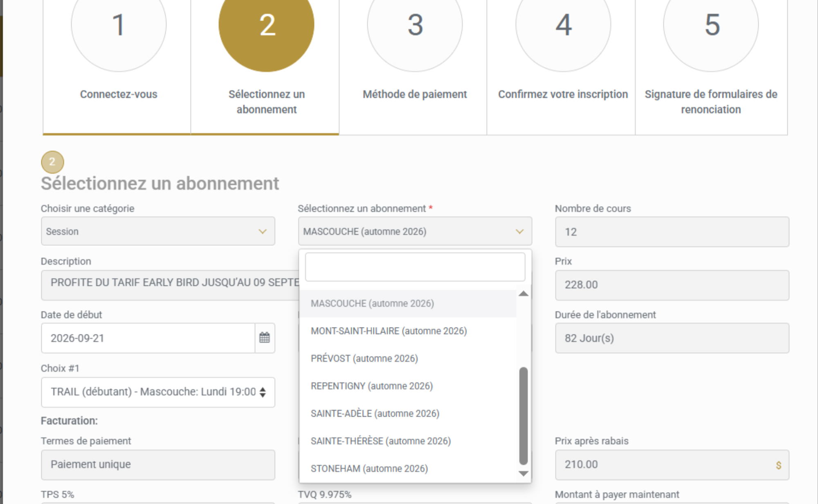
Task: Click the Description field with EARLY BIRD text
Action: (170, 285)
